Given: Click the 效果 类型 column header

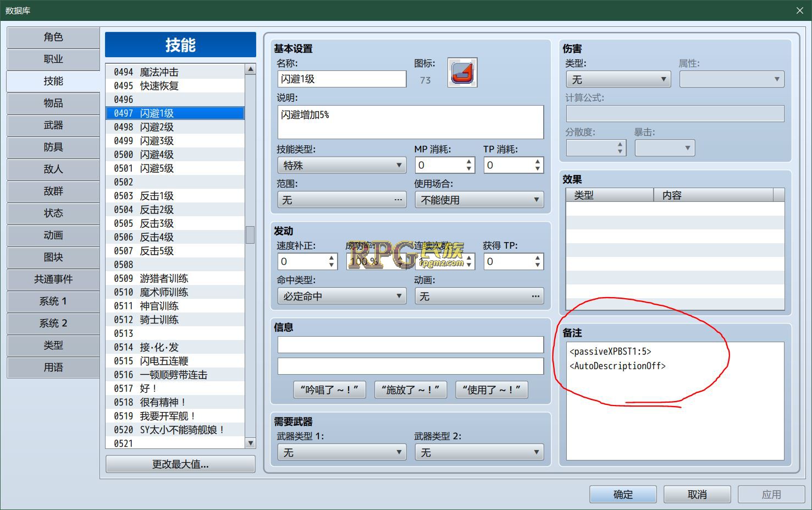Looking at the screenshot, I should click(610, 195).
